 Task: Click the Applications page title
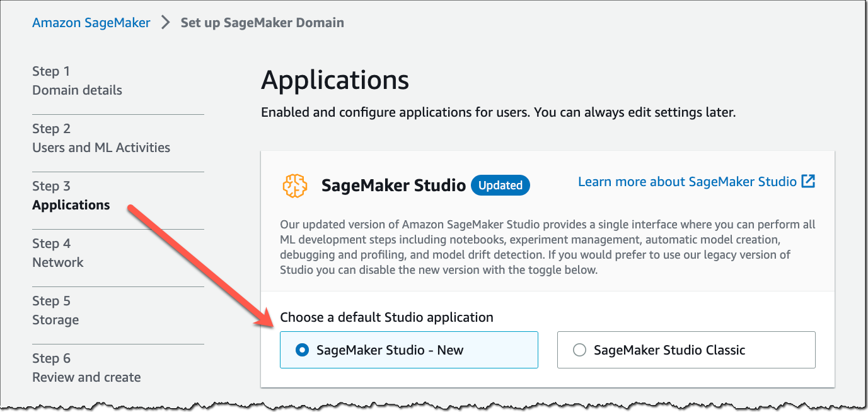(336, 80)
